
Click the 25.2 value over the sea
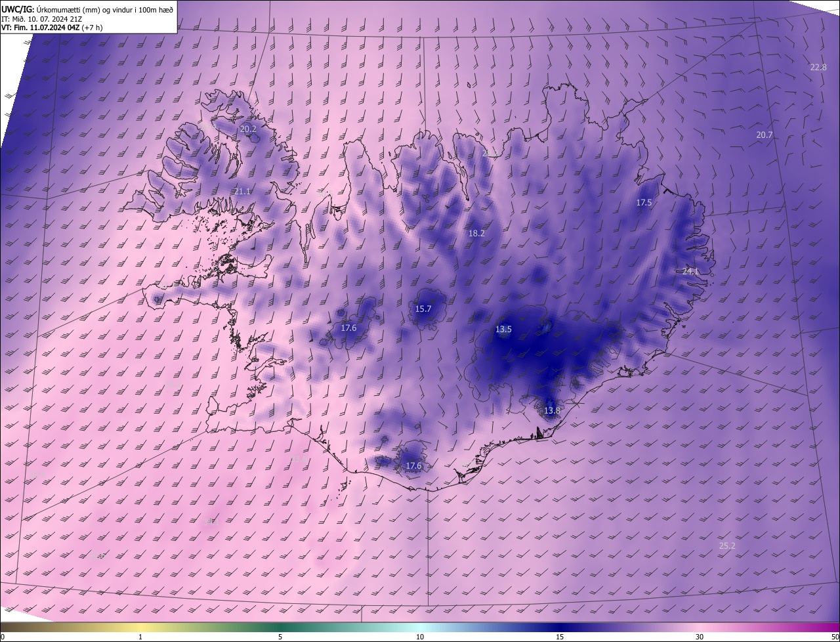(x=727, y=546)
